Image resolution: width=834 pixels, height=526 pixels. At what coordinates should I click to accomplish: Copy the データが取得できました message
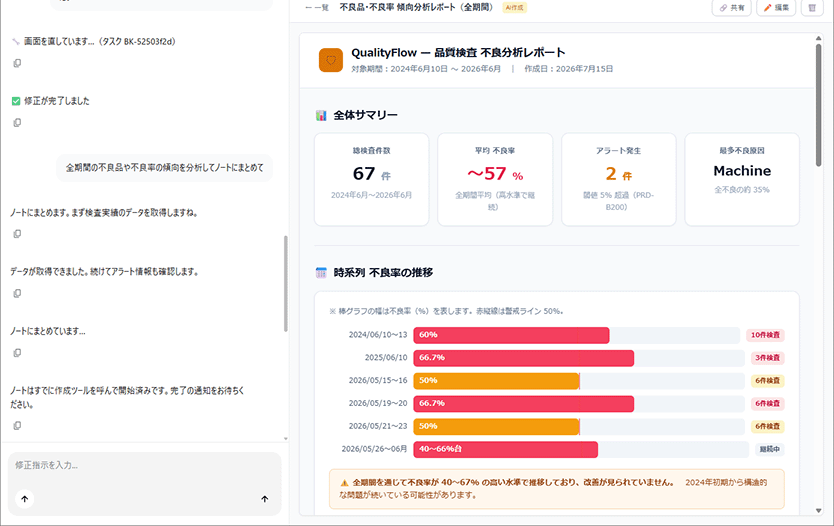pyautogui.click(x=17, y=294)
